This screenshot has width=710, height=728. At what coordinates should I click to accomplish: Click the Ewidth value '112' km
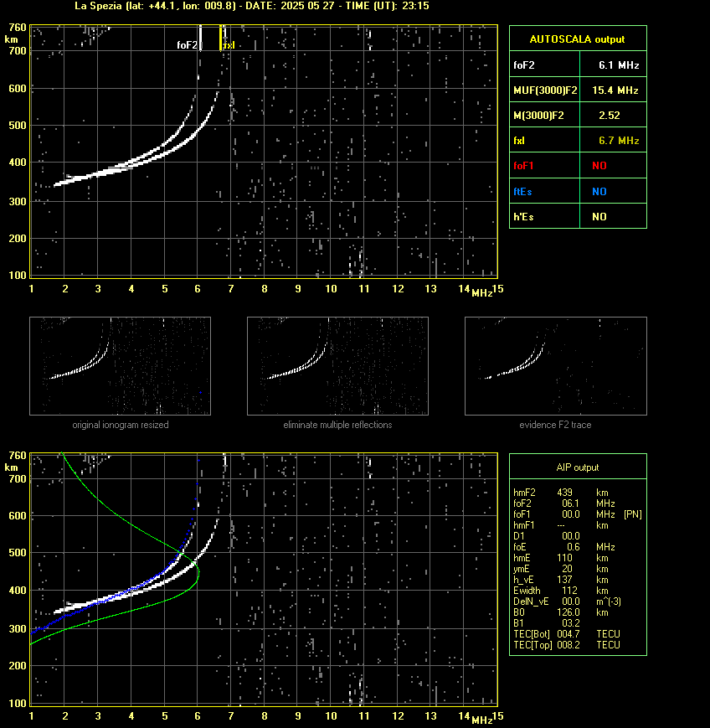pos(569,591)
